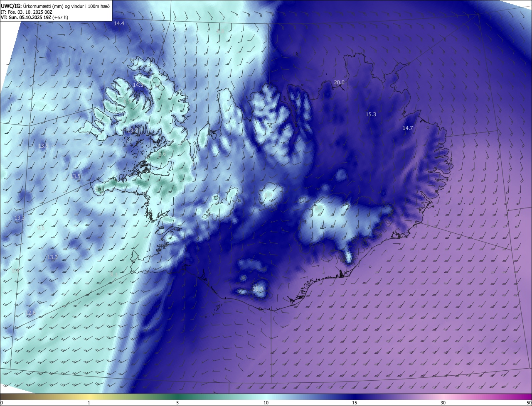Click the 14.7 value label
The image size is (532, 406).
(408, 128)
